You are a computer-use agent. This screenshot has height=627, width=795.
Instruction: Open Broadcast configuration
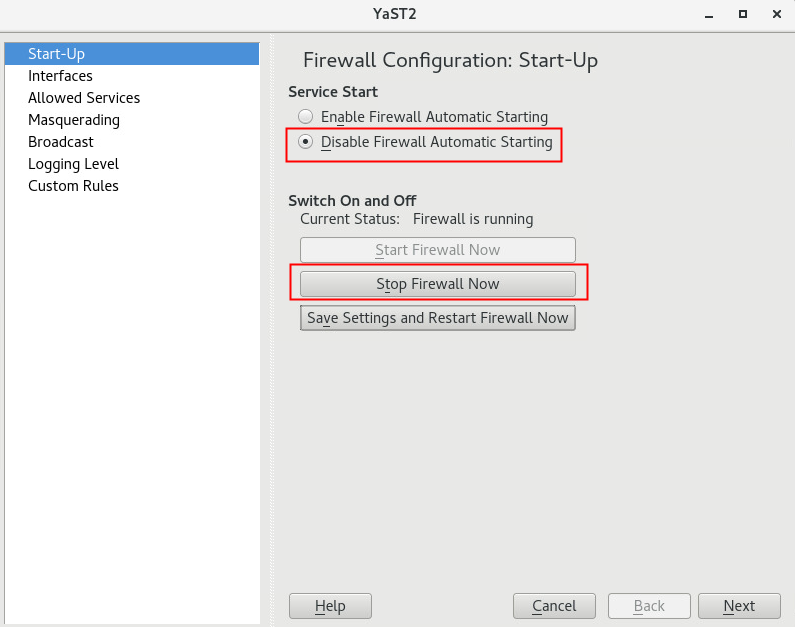[61, 142]
